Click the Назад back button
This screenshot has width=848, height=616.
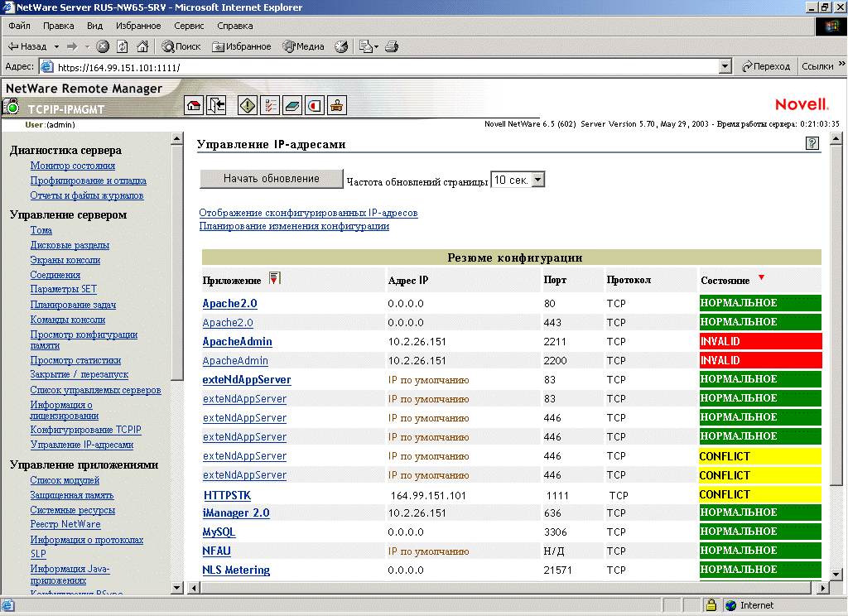[27, 46]
